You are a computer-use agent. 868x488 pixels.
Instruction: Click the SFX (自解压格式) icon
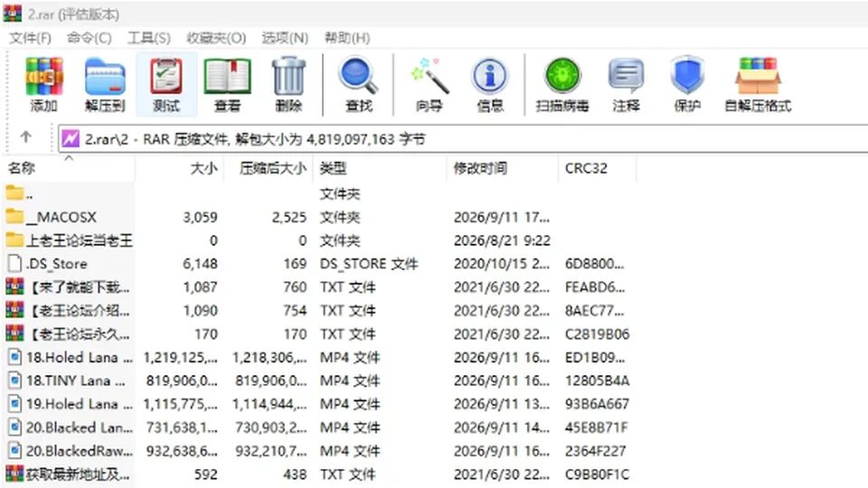pos(758,85)
